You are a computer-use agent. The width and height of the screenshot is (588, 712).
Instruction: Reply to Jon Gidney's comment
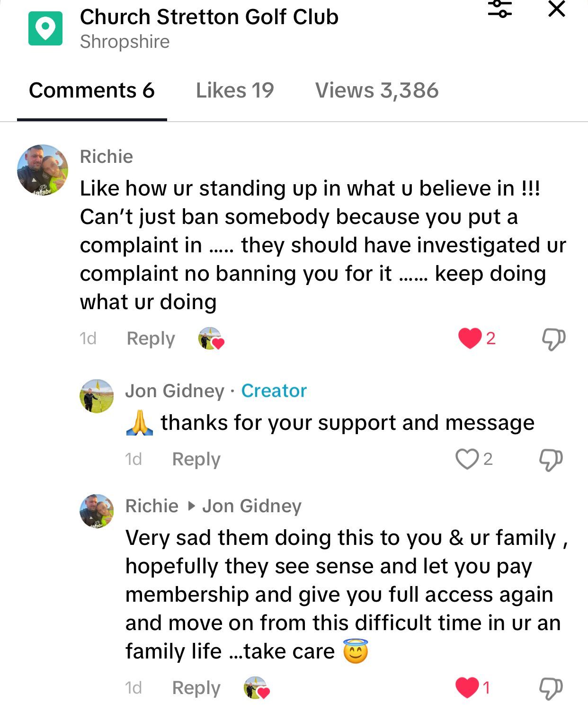click(x=196, y=459)
